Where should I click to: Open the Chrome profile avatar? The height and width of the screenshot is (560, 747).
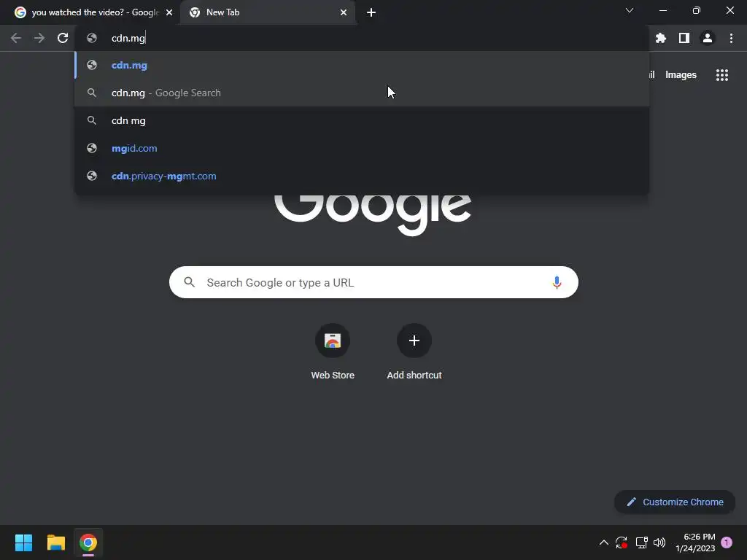[x=708, y=38]
